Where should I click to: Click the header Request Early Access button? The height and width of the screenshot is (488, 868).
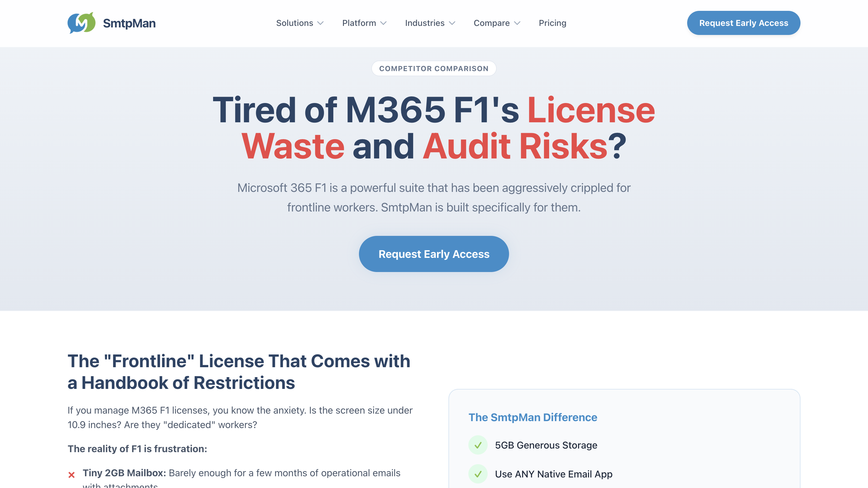[744, 23]
